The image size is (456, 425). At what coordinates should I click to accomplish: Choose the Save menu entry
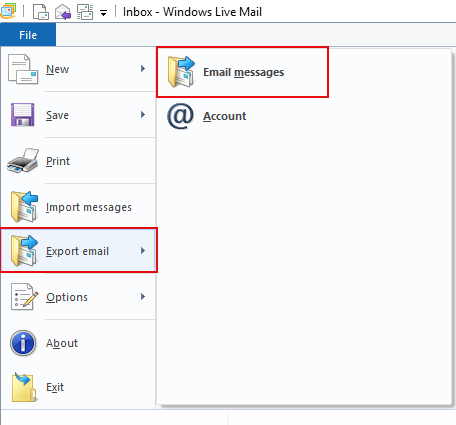coord(78,115)
